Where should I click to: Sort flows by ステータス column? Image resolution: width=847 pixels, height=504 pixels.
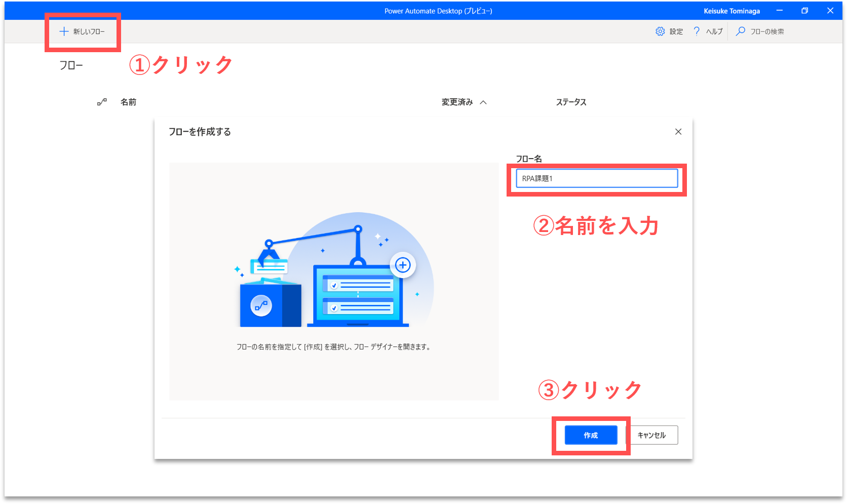571,102
